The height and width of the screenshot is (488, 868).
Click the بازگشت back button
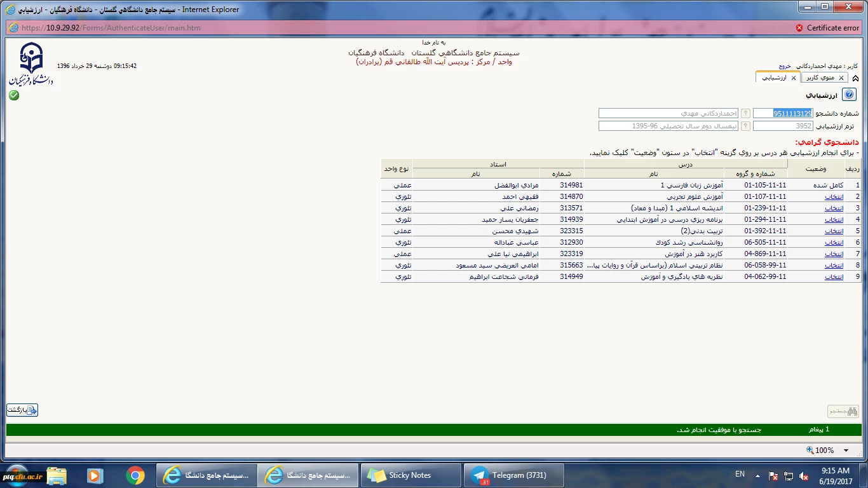[x=22, y=410]
